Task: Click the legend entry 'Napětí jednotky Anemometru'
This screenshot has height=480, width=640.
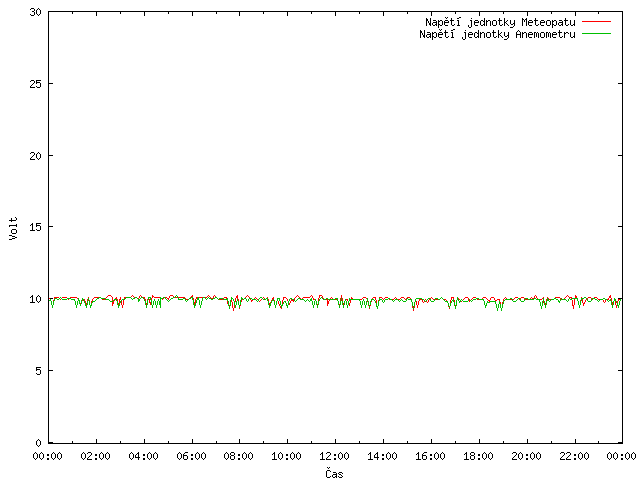Action: (498, 34)
